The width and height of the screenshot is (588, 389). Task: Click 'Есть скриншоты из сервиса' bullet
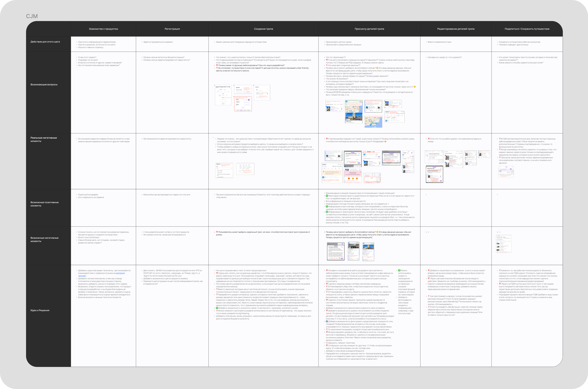(91, 197)
